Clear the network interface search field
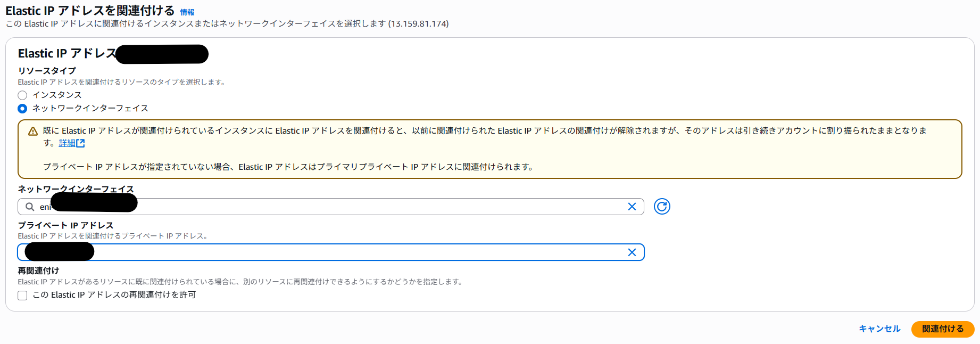980x344 pixels. (632, 207)
